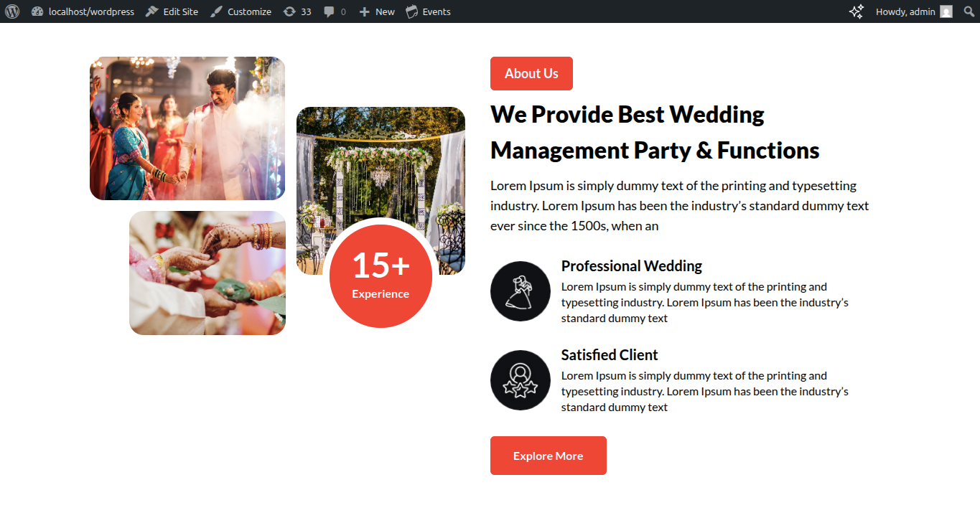
Task: Click the Explore More button
Action: click(549, 456)
